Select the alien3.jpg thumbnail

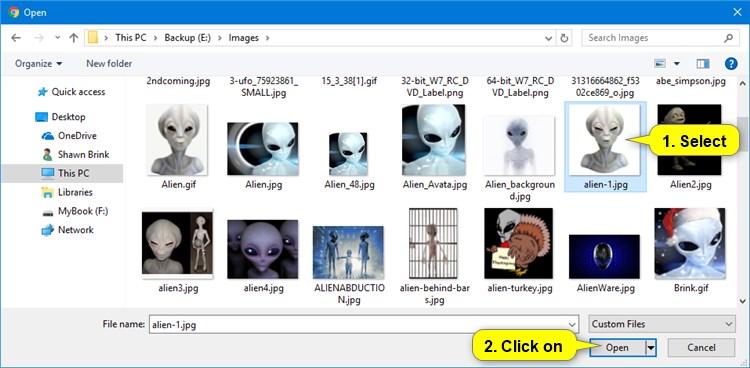click(177, 244)
